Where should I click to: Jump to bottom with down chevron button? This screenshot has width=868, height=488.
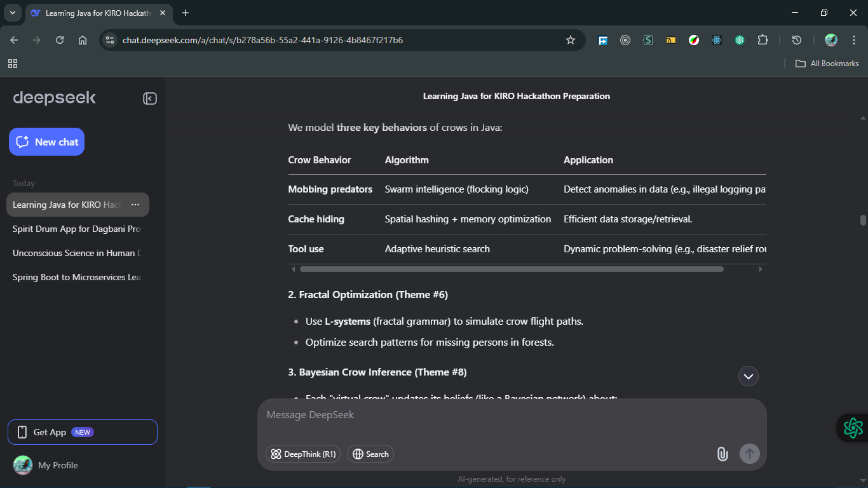(749, 376)
